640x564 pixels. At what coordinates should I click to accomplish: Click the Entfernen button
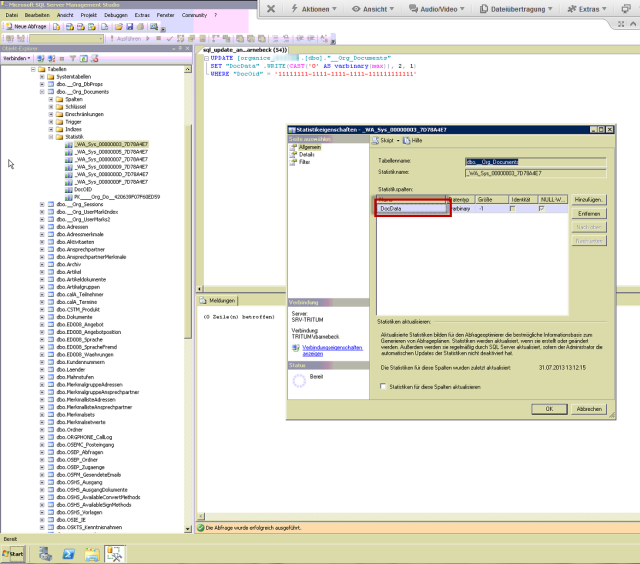(x=589, y=214)
